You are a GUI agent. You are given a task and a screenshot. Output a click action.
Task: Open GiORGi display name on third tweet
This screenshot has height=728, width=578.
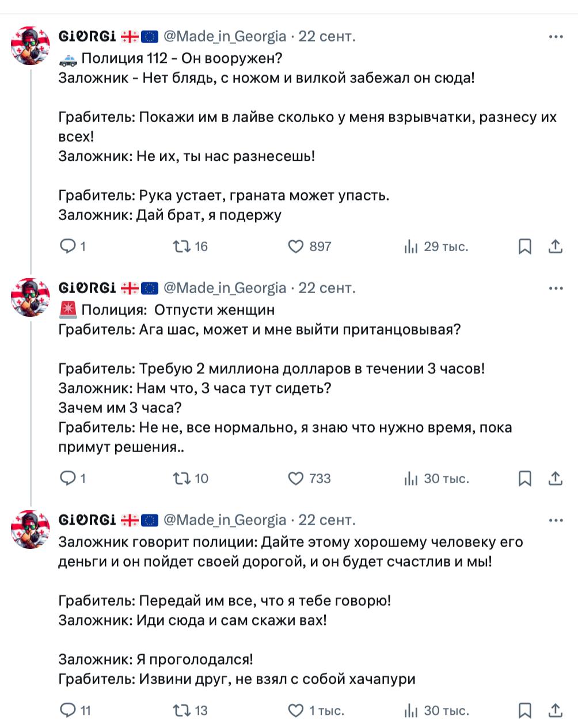point(87,520)
